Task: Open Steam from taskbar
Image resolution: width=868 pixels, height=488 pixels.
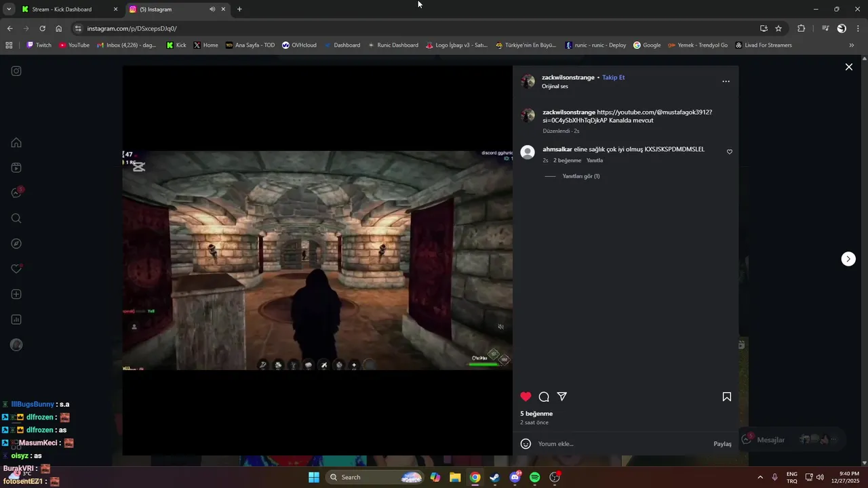Action: [x=495, y=477]
